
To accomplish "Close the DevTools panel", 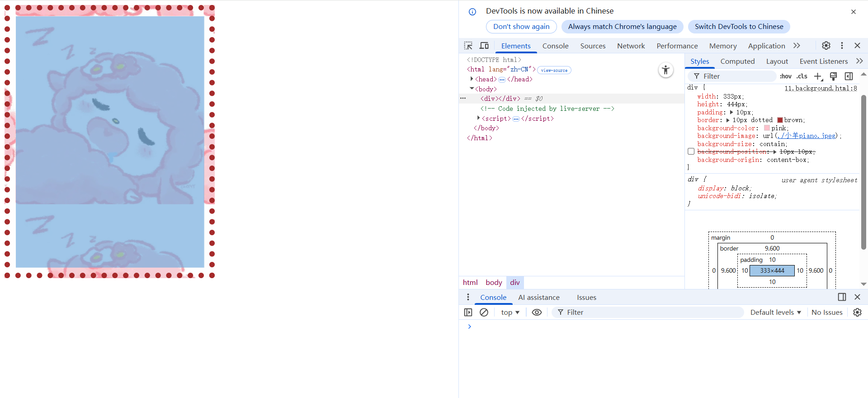I will pyautogui.click(x=857, y=46).
